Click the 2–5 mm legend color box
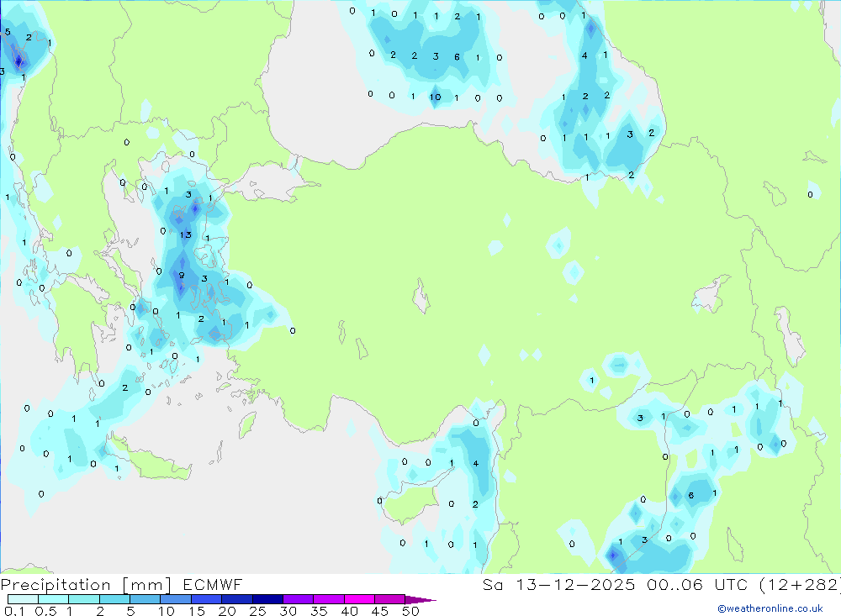Screen dimensions: 841x616 click(x=114, y=599)
